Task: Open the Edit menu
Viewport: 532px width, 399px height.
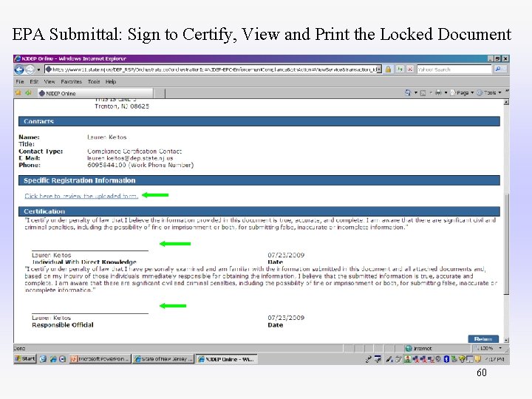Action: point(34,82)
